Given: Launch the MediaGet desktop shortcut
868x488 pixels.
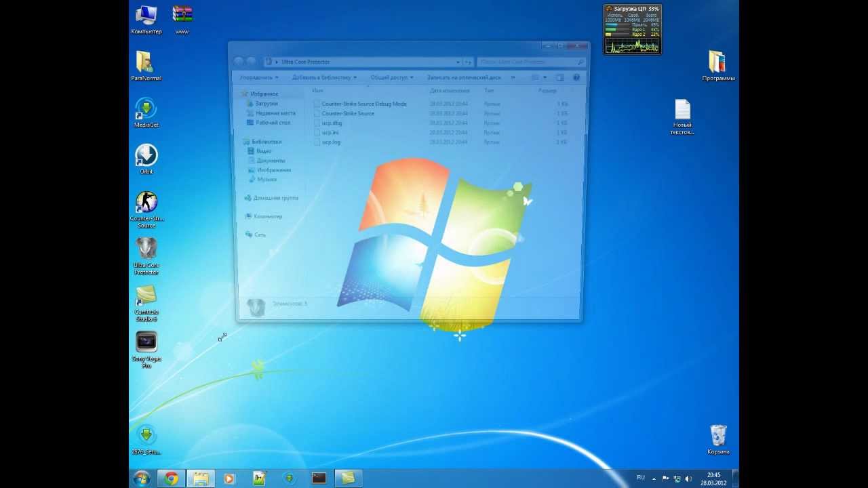Looking at the screenshot, I should tap(146, 113).
